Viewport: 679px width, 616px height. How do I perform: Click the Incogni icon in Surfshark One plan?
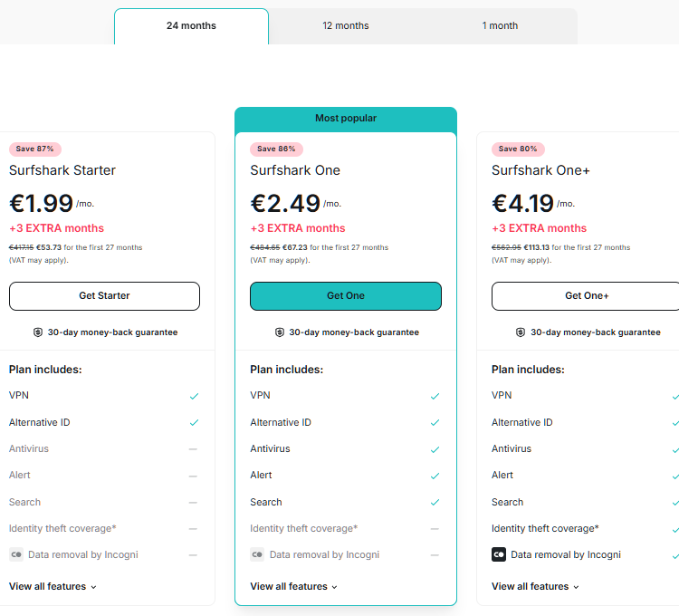click(257, 554)
